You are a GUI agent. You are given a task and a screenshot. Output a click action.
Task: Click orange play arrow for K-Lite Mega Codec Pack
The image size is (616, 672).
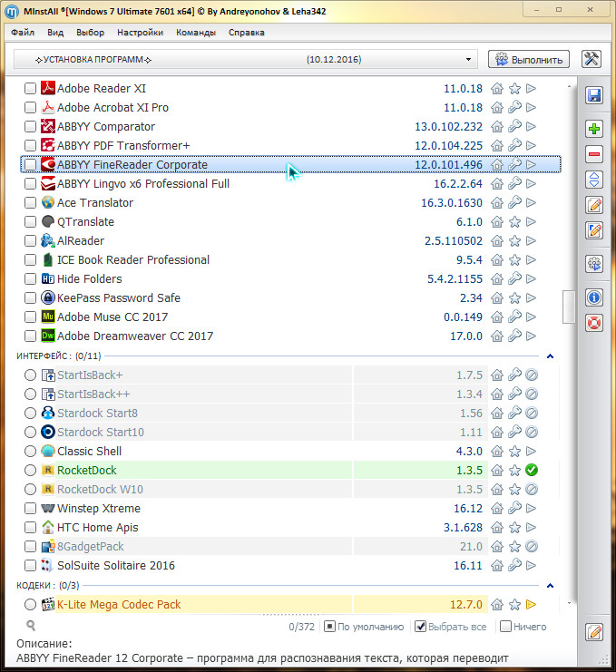tap(531, 604)
